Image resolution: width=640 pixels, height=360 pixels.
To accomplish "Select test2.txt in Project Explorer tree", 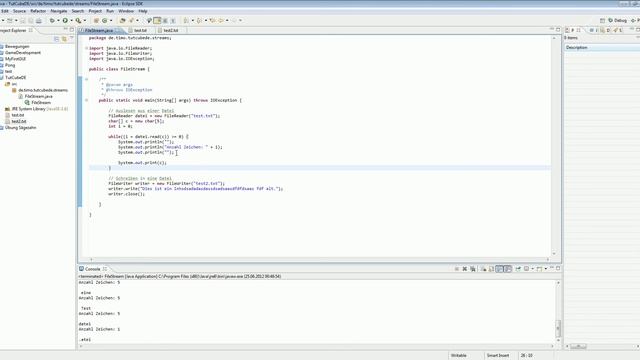I will coord(19,121).
